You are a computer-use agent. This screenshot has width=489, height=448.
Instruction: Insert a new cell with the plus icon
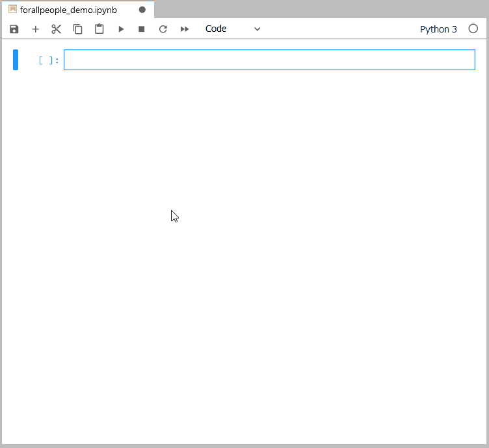(x=36, y=29)
